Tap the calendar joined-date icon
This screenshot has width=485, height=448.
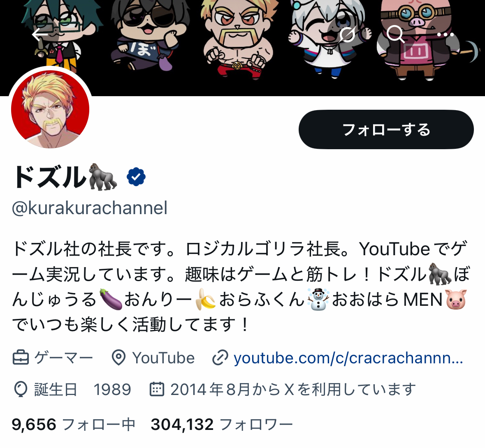pos(157,389)
